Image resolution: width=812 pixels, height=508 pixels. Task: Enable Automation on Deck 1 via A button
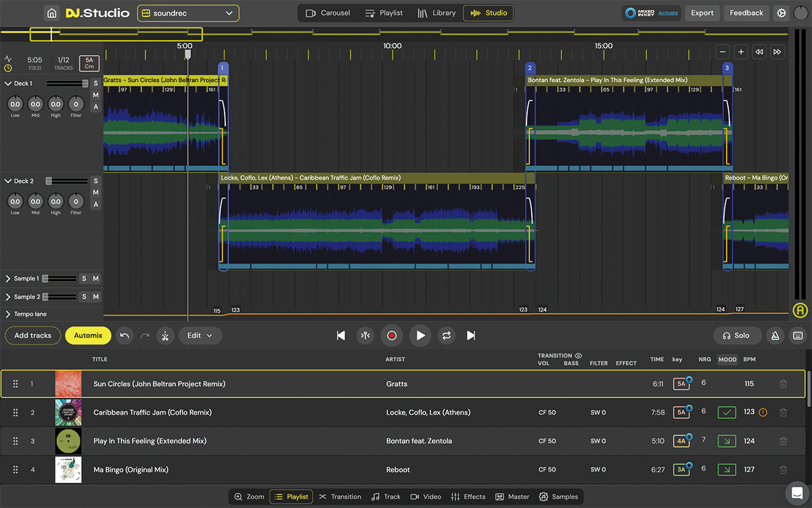(95, 107)
